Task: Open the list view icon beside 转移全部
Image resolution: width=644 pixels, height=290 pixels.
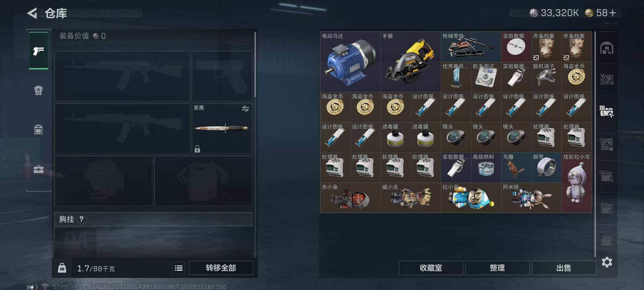Action: pos(179,268)
